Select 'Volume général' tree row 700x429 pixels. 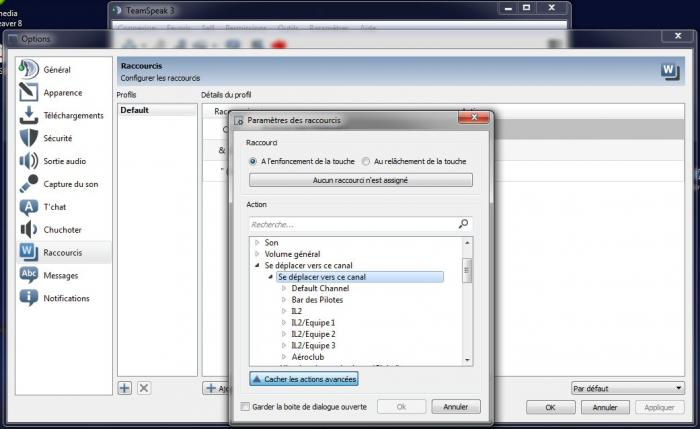coord(292,254)
